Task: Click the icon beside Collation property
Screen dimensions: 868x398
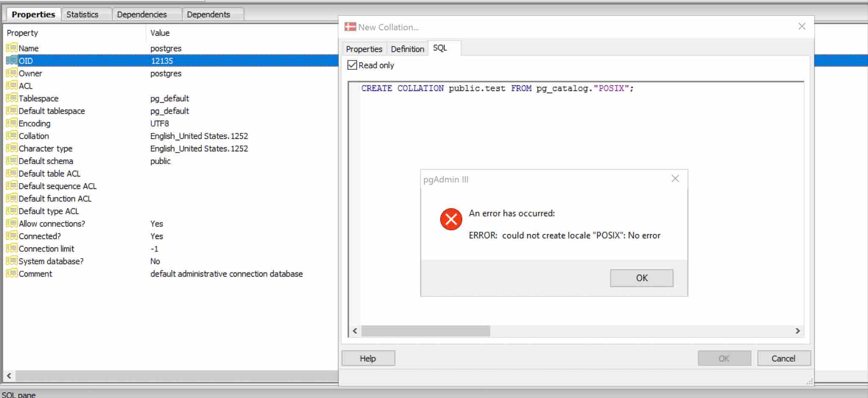Action: coord(11,136)
